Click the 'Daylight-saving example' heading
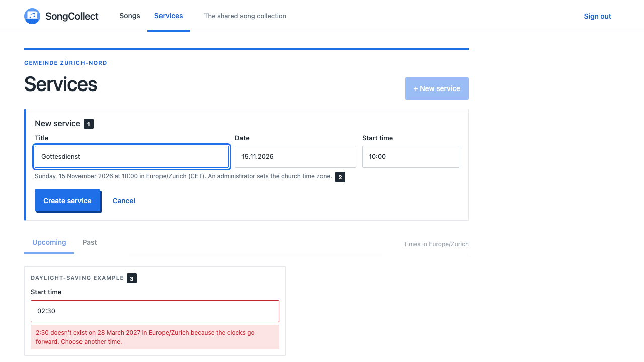 point(77,278)
